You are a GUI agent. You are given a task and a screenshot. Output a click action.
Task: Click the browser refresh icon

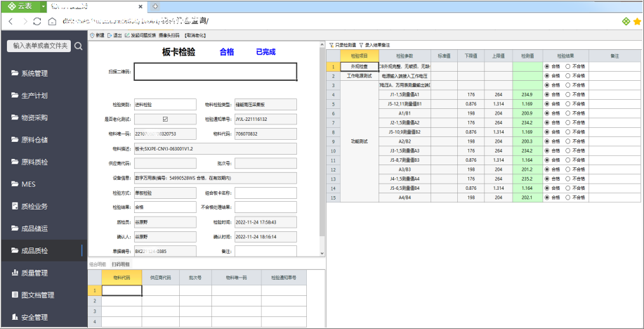coord(37,21)
